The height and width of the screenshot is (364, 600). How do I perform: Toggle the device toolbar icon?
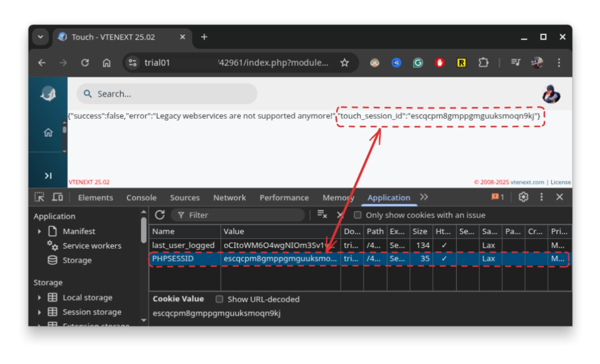(58, 197)
